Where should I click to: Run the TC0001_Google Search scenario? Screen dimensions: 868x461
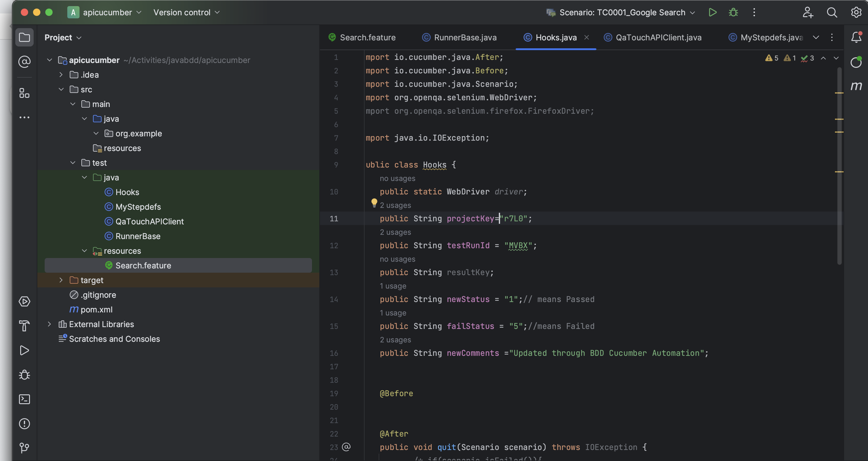coord(713,13)
